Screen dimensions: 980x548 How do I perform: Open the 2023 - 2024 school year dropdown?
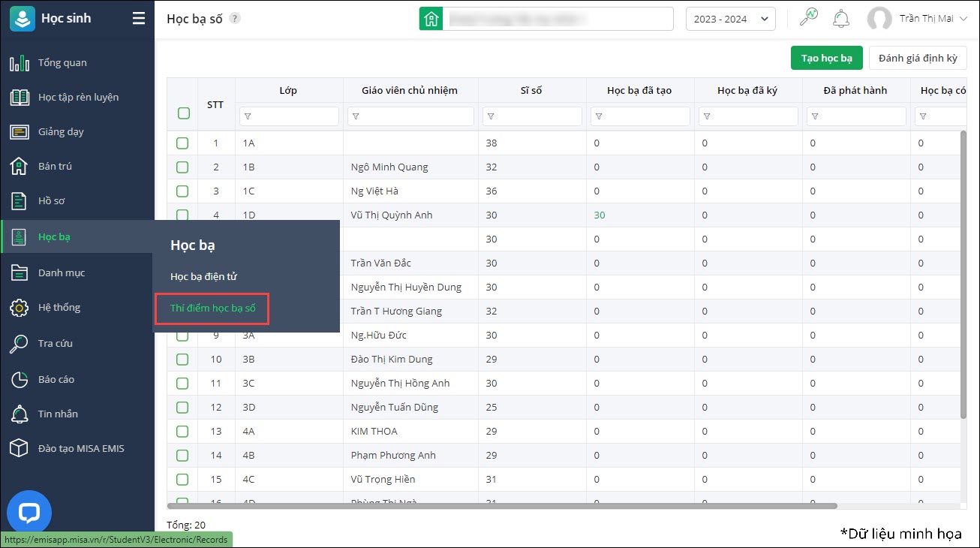tap(731, 19)
